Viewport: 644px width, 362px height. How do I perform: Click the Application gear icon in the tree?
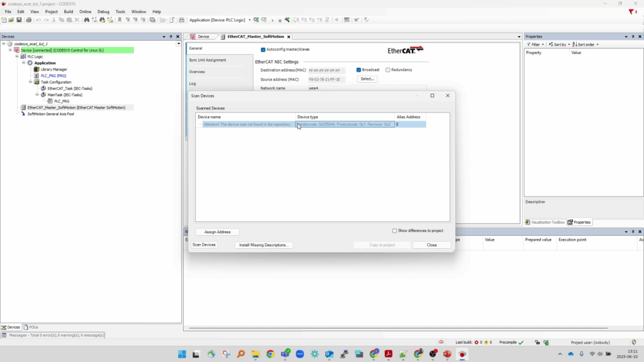(30, 63)
